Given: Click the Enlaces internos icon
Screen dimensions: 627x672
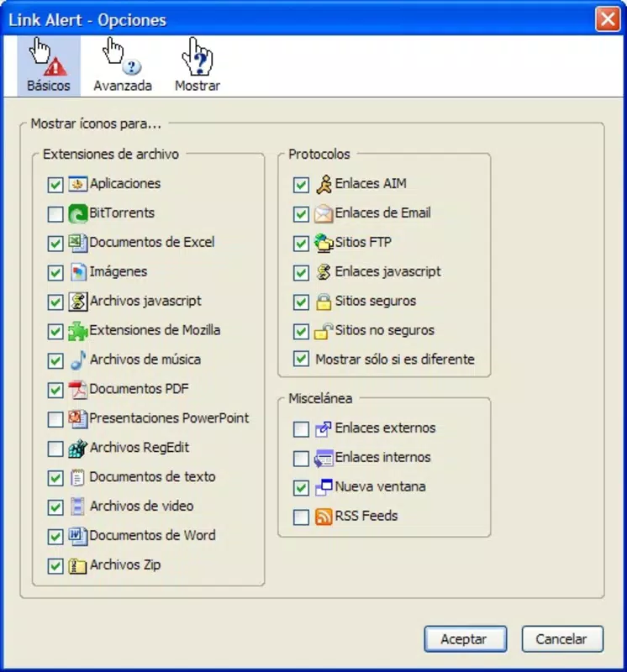Looking at the screenshot, I should 324,458.
